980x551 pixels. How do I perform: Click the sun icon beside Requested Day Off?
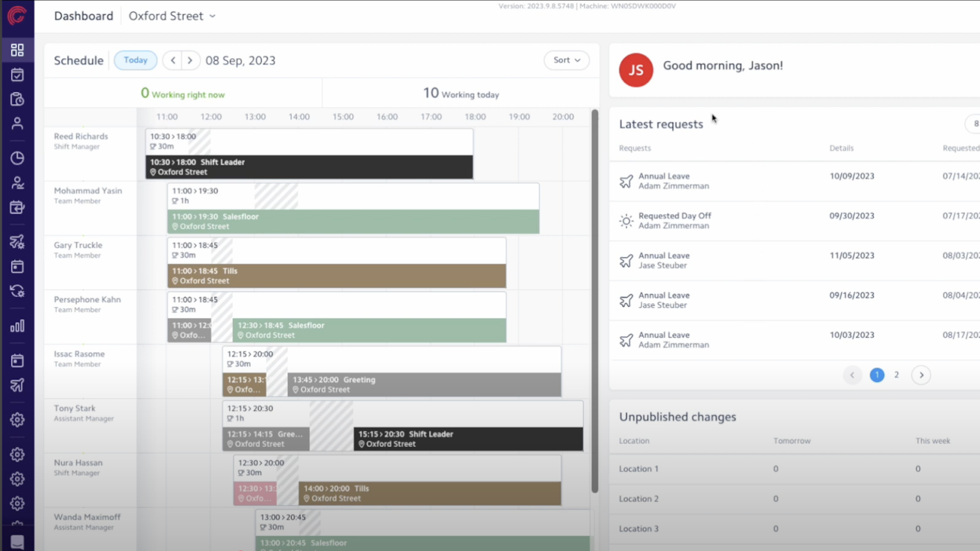point(626,221)
